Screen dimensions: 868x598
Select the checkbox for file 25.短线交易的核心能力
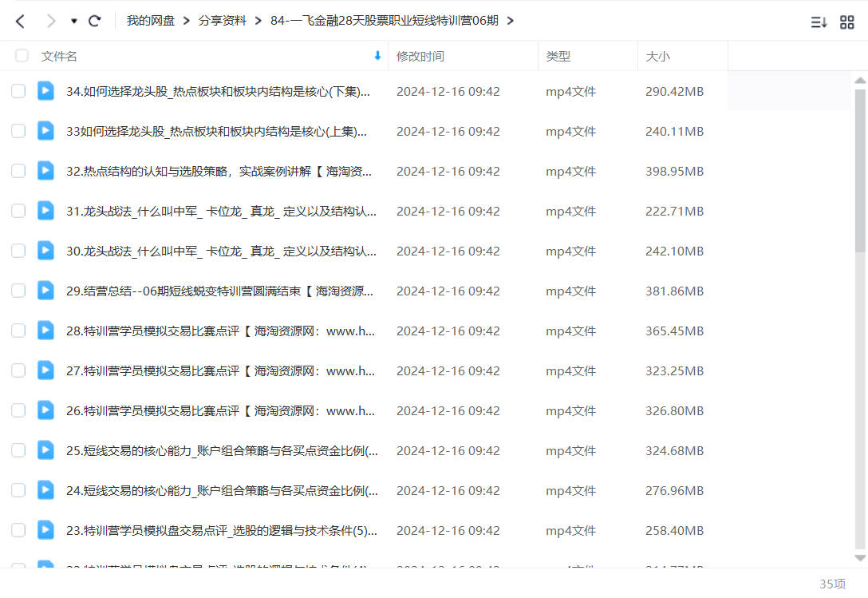(18, 450)
